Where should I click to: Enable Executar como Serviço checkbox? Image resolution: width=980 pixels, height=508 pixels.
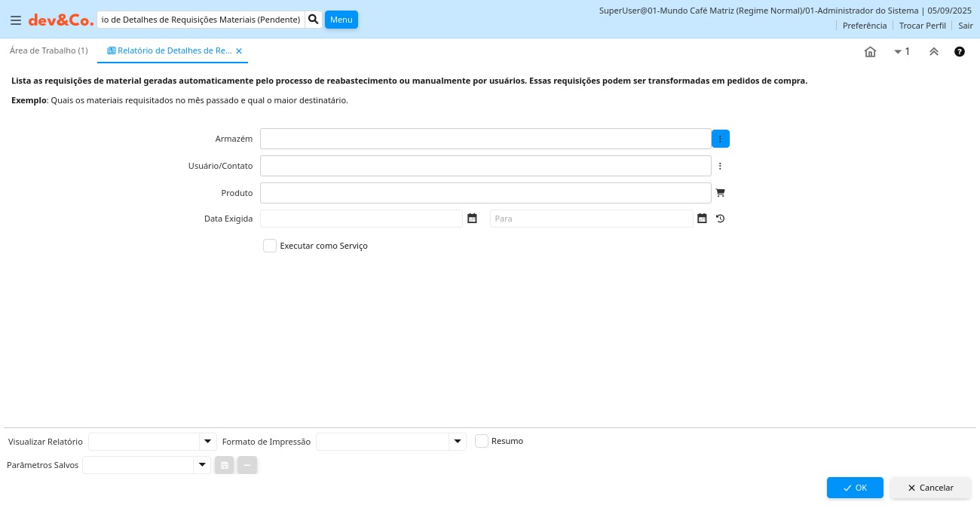[x=270, y=246]
